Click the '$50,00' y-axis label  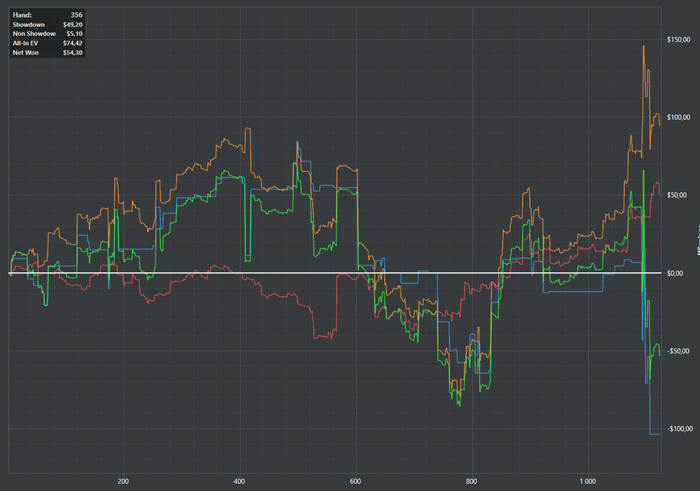coord(677,196)
